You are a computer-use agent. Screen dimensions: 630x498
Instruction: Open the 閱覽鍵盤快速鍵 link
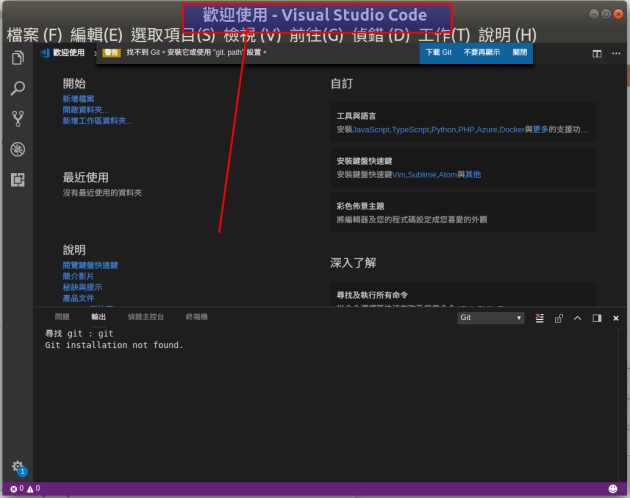click(90, 265)
